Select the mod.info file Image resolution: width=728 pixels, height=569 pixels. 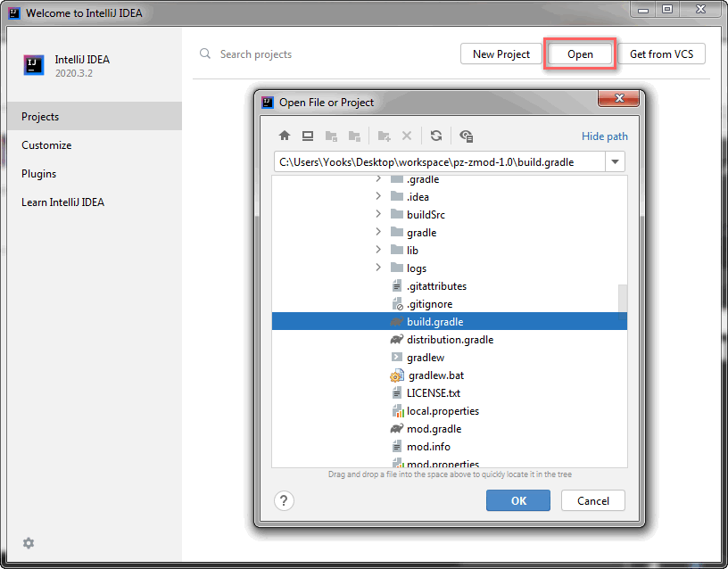450,447
